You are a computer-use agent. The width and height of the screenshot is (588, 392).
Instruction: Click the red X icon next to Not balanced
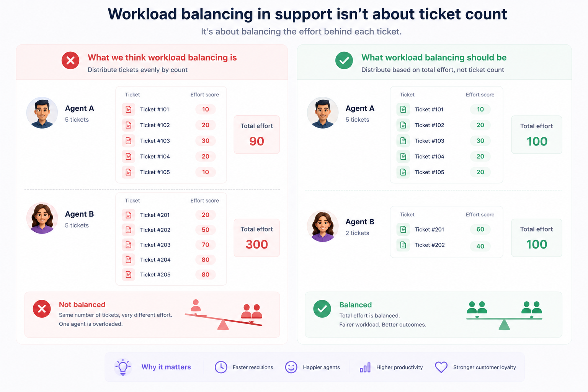42,309
